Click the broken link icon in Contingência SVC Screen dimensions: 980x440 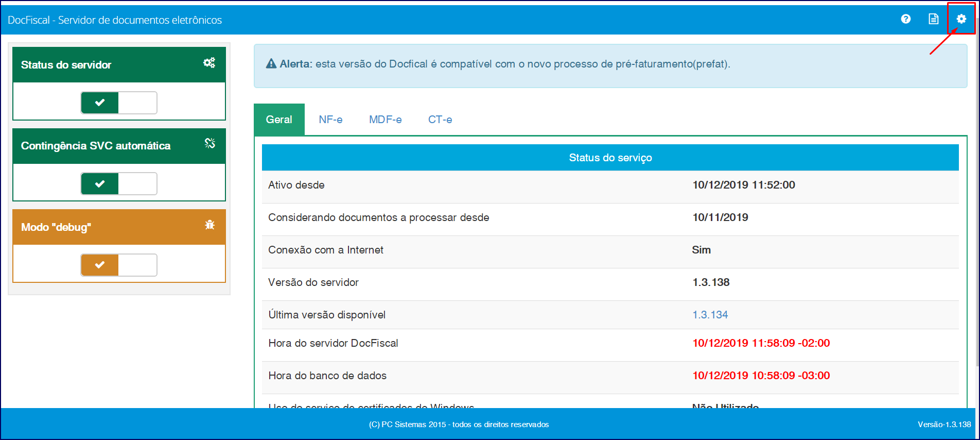[x=209, y=143]
